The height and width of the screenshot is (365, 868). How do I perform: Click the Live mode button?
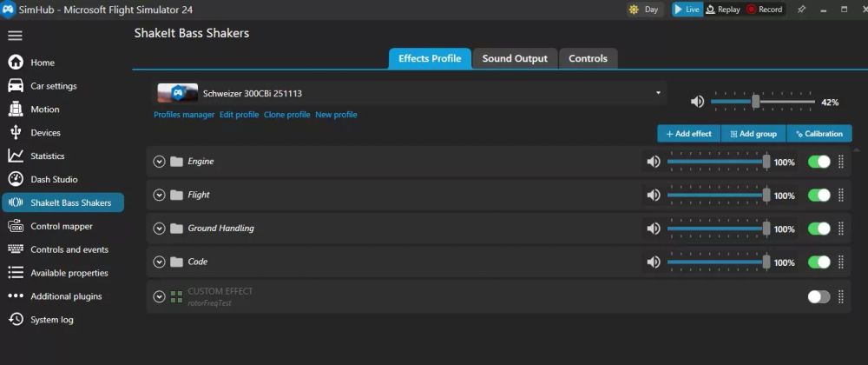pyautogui.click(x=687, y=10)
